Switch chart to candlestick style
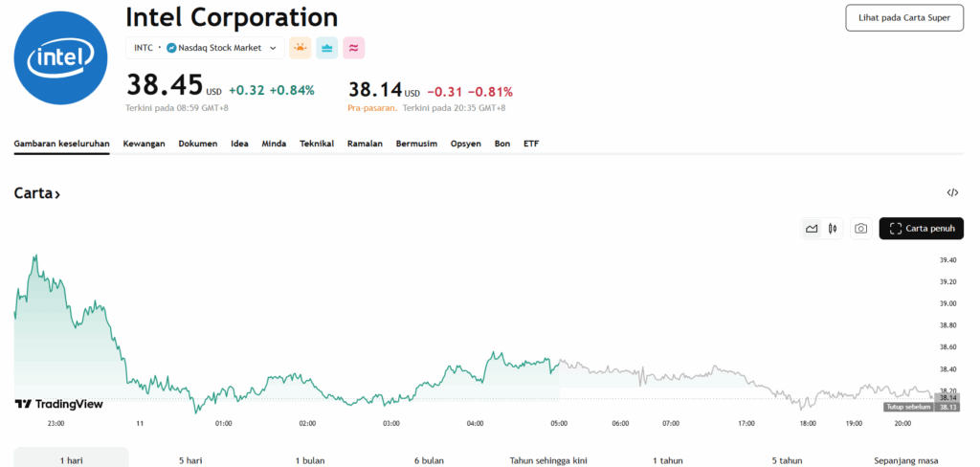980x467 pixels. (833, 229)
